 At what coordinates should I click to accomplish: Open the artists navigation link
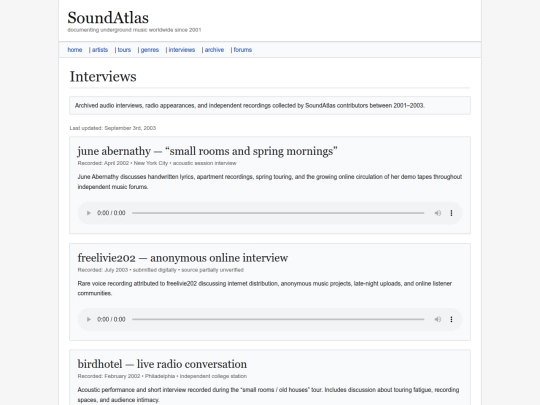(x=100, y=50)
